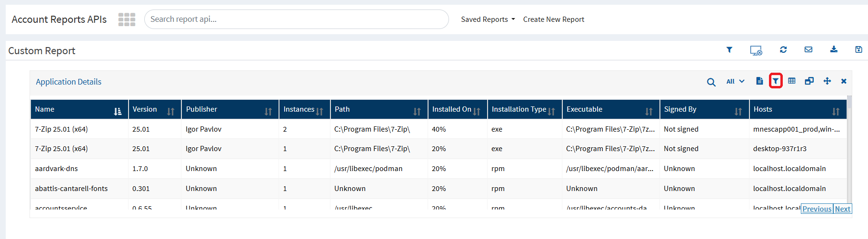868x239 pixels.
Task: Click the monitor exclude hosts icon
Action: click(756, 50)
